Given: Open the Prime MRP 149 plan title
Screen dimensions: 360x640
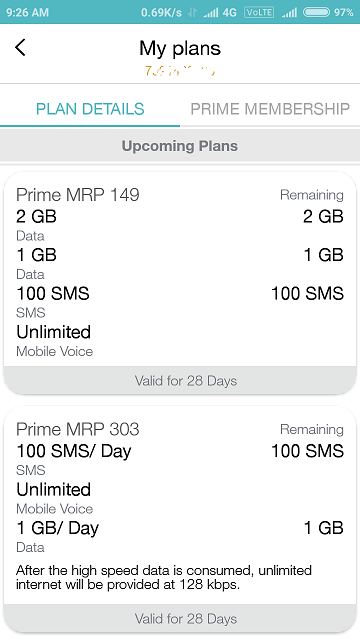Looking at the screenshot, I should 78,195.
